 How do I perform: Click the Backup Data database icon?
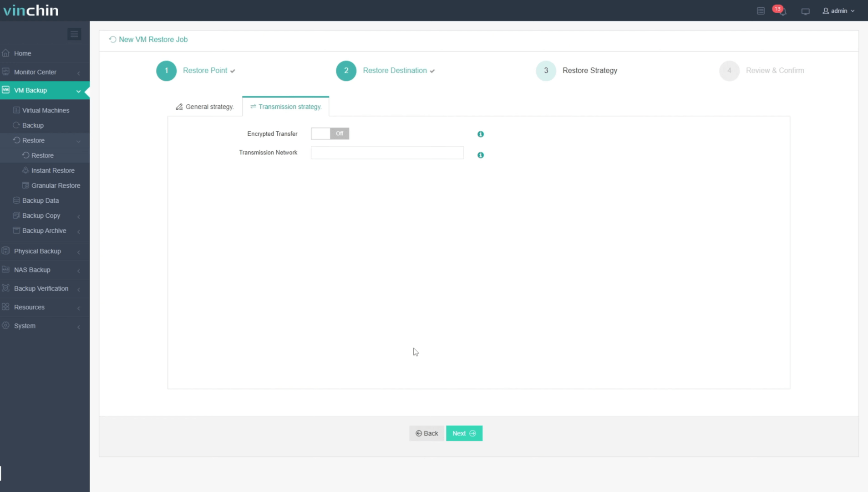[x=16, y=200]
